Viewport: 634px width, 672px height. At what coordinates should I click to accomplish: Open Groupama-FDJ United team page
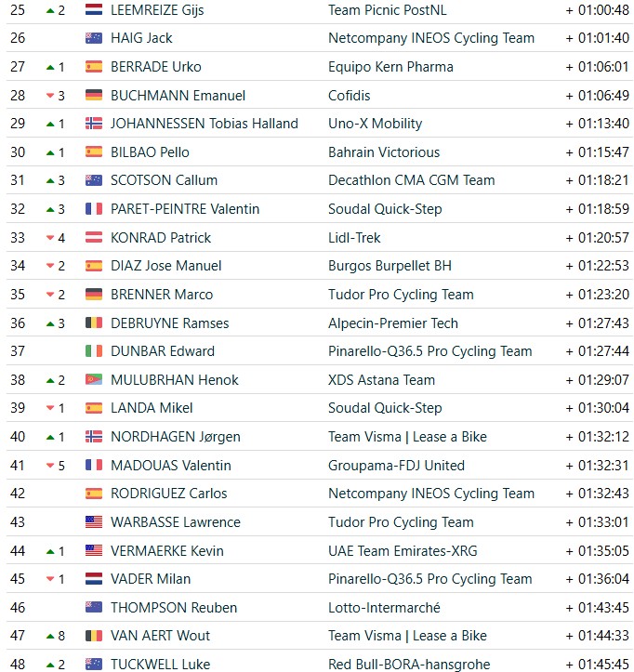396,466
